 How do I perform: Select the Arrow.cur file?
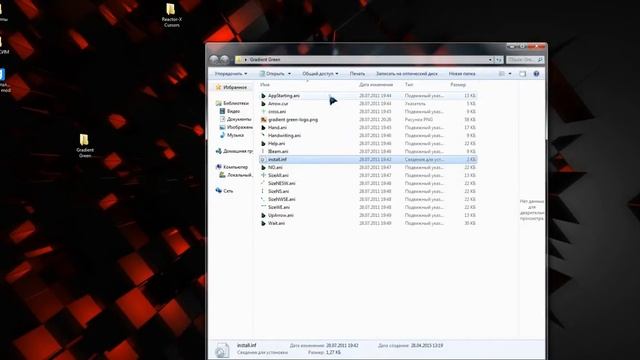pos(368,104)
